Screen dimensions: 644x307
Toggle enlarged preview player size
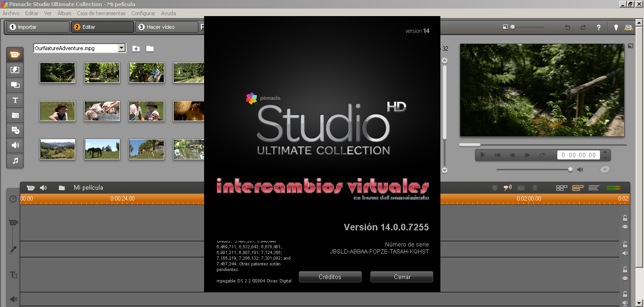point(630,46)
